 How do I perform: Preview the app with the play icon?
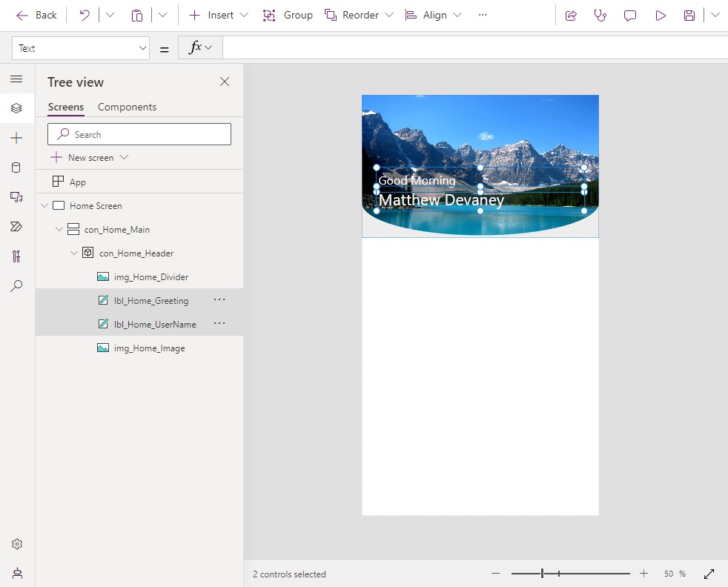(661, 15)
